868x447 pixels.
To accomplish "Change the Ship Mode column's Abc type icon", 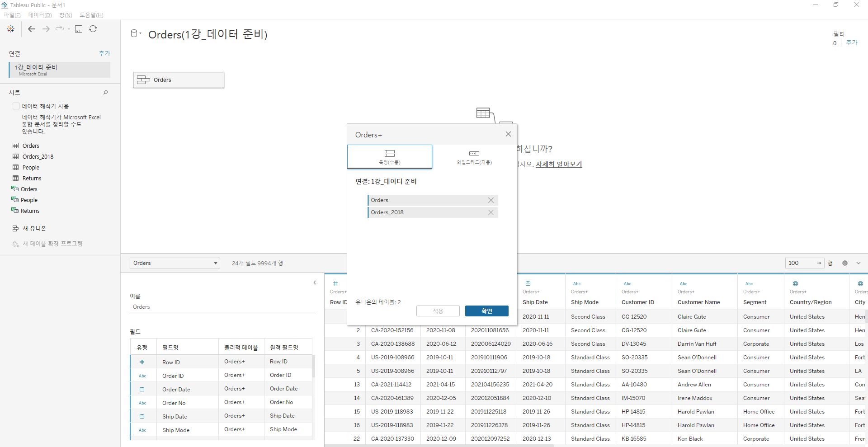I will (577, 284).
